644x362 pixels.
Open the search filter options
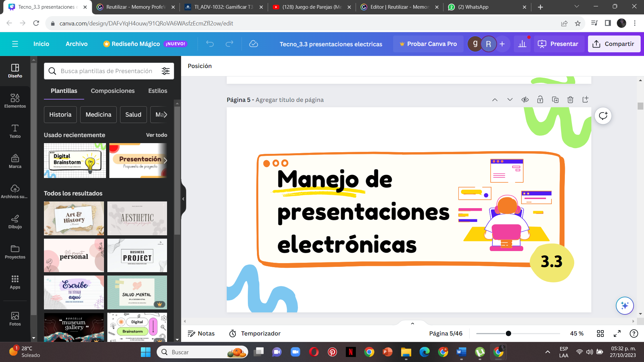tap(166, 71)
